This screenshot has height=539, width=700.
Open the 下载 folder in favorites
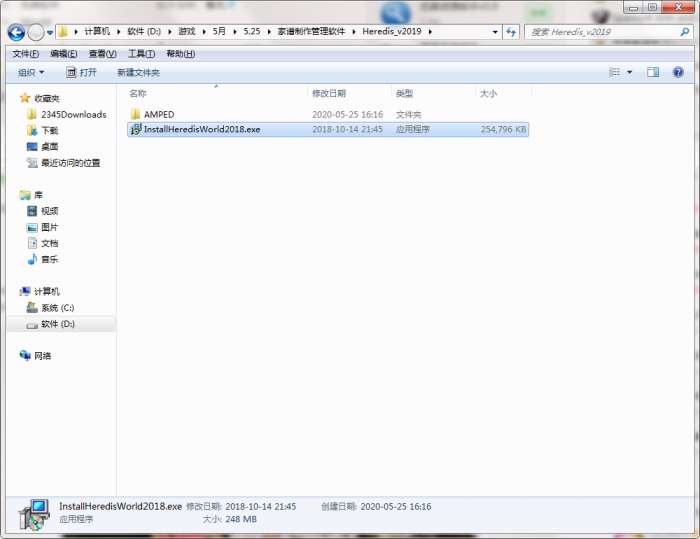tap(50, 131)
